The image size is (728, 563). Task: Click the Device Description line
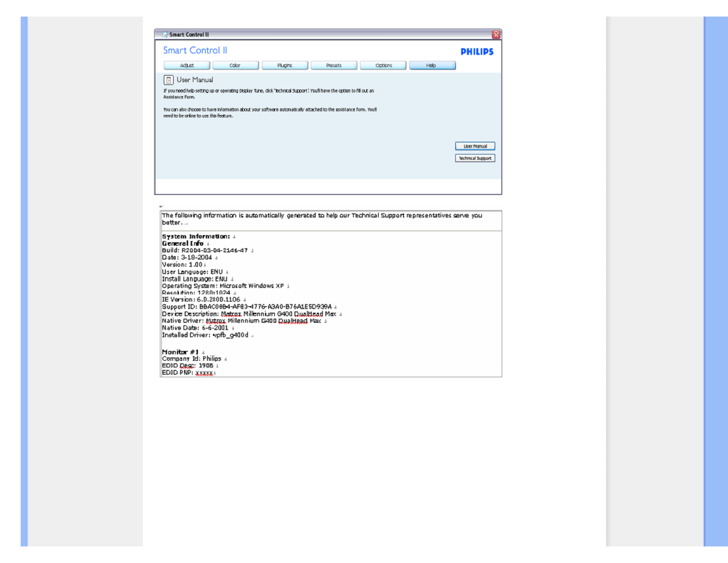pyautogui.click(x=249, y=314)
